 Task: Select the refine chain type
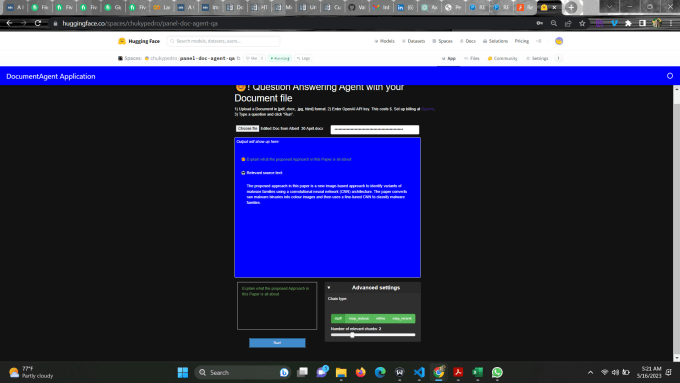(x=380, y=318)
